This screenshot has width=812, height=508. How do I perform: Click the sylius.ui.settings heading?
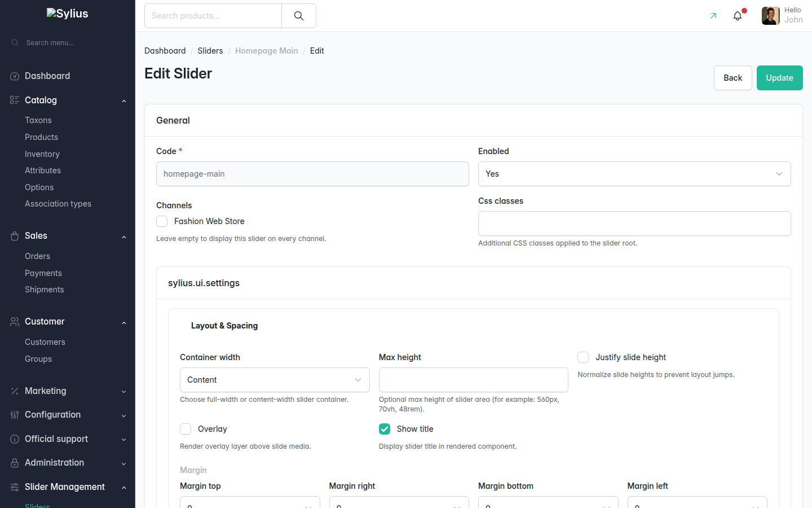click(x=204, y=283)
